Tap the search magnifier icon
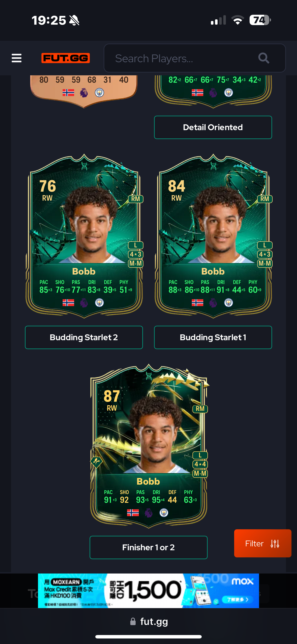The image size is (297, 644). click(x=263, y=58)
